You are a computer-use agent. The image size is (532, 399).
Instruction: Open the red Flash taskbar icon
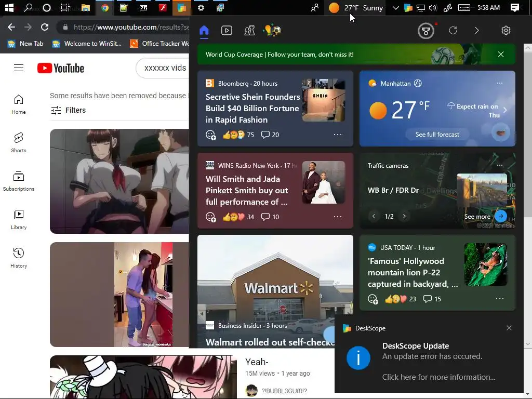tap(163, 7)
